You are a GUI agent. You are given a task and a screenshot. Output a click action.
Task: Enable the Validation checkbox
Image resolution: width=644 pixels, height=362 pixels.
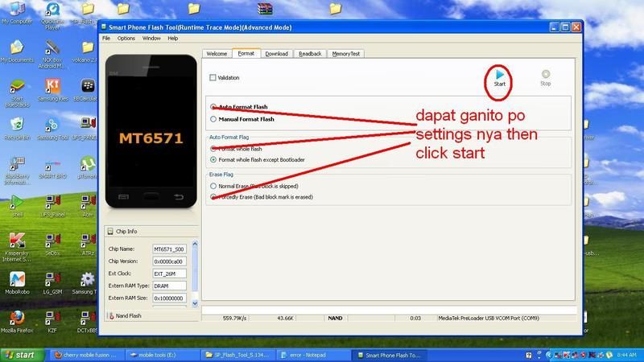[x=213, y=77]
